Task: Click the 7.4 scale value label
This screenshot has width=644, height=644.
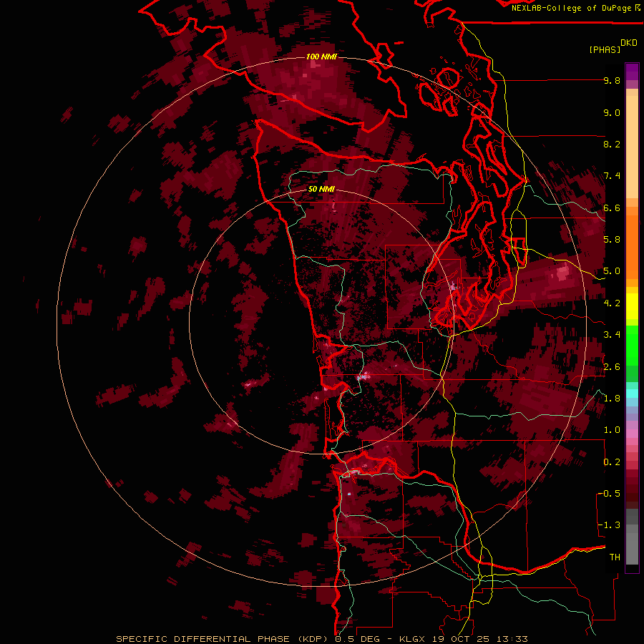Action: pos(612,176)
